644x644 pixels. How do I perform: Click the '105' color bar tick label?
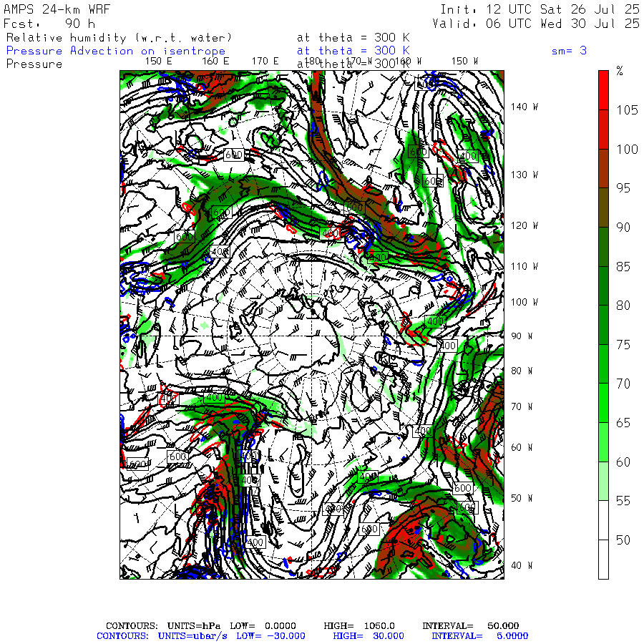(x=627, y=110)
